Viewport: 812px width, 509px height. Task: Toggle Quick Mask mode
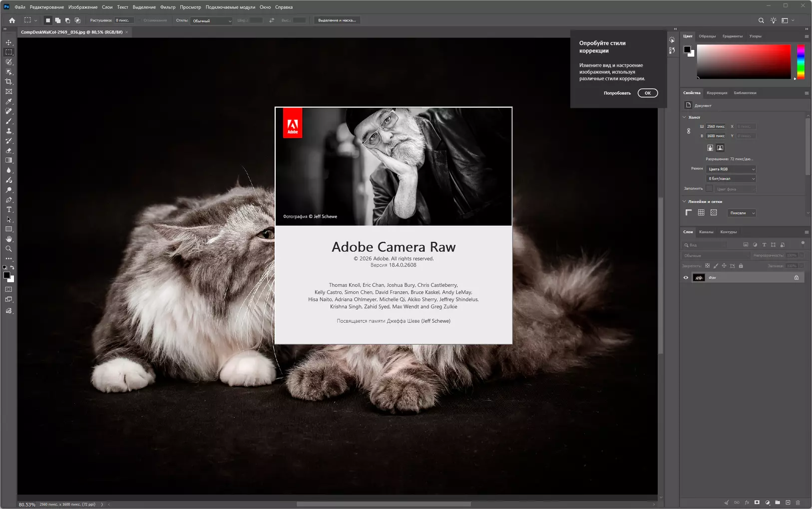[x=9, y=289]
